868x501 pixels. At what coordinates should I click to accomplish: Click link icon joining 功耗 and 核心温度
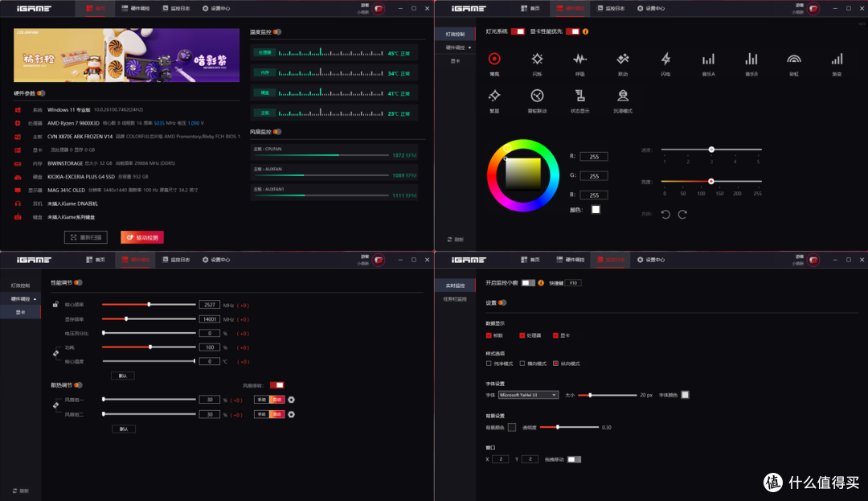coord(56,353)
